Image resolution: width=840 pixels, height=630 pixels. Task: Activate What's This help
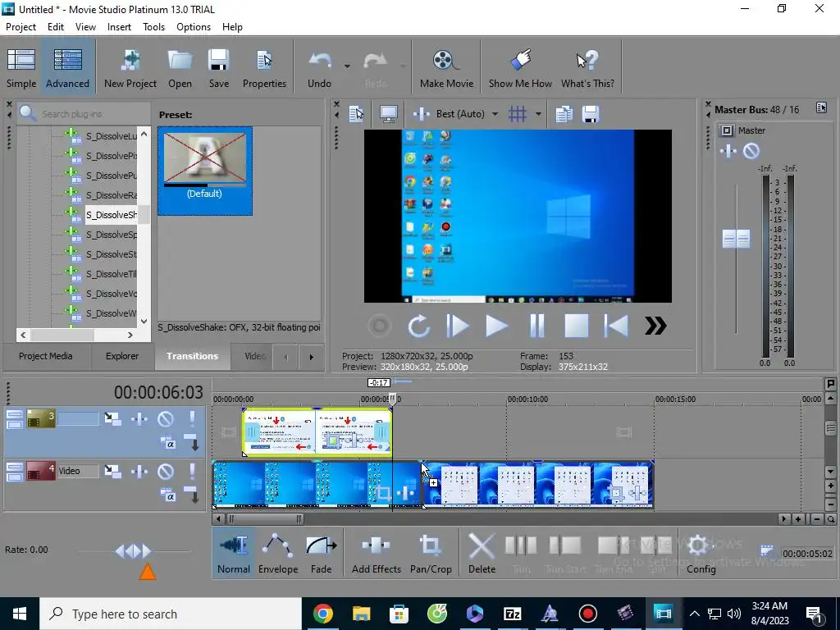pos(587,68)
